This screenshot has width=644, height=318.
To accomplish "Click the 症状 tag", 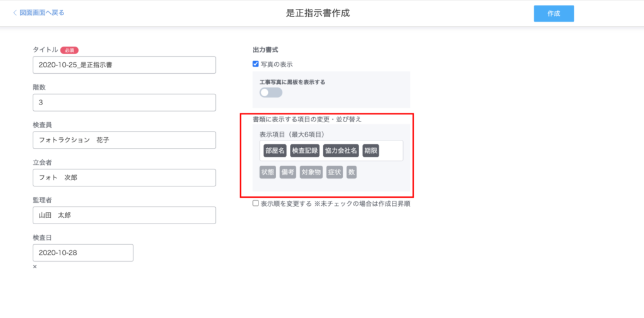I will [x=335, y=172].
